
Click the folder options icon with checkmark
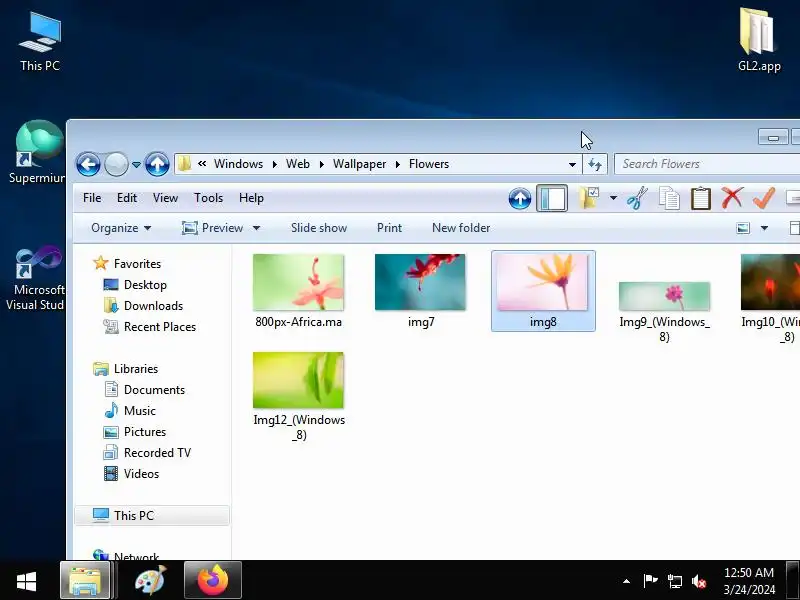[589, 198]
